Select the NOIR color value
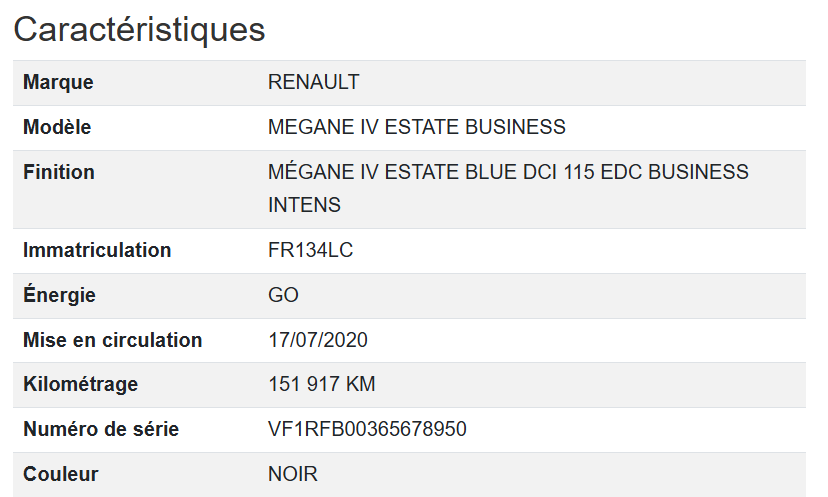The width and height of the screenshot is (828, 497). [x=293, y=474]
